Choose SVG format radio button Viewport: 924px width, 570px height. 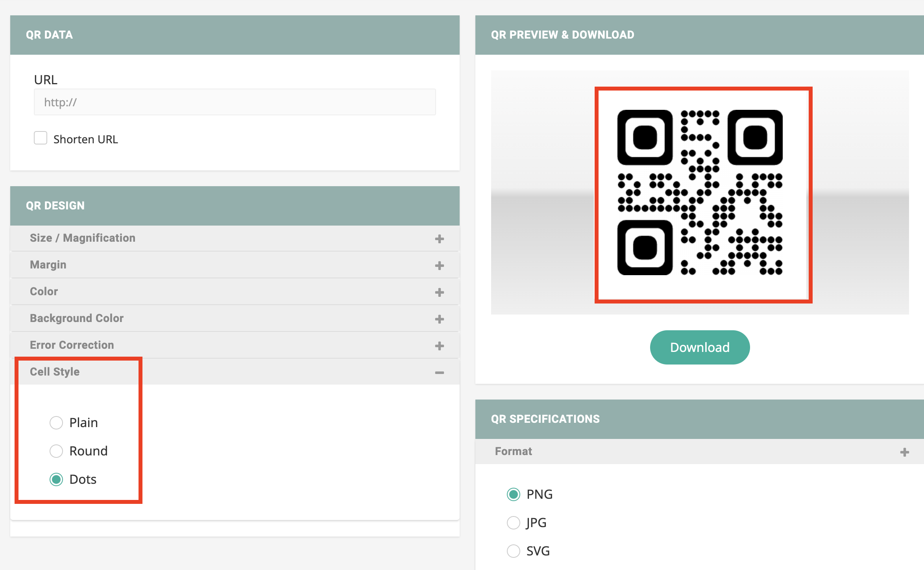pos(514,551)
